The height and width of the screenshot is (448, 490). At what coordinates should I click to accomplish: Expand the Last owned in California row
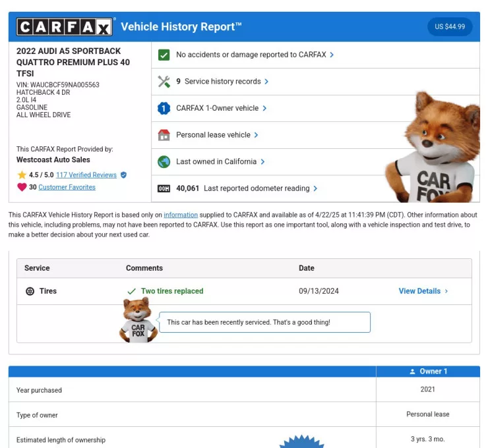(x=220, y=161)
